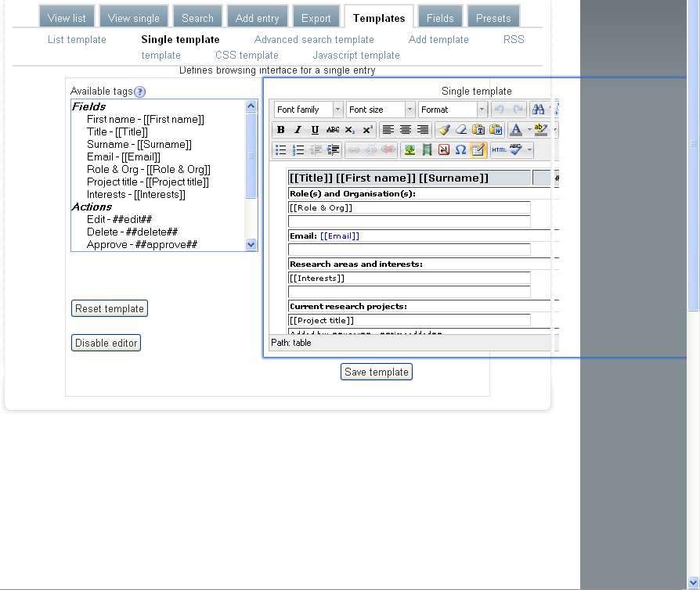Image resolution: width=700 pixels, height=590 pixels.
Task: Click the Disable editor button
Action: tap(106, 343)
